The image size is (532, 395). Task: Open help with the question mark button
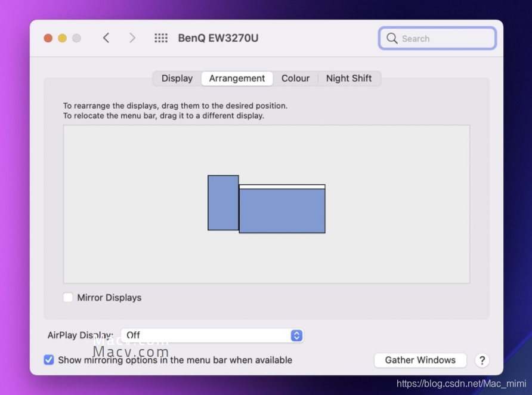pos(482,360)
